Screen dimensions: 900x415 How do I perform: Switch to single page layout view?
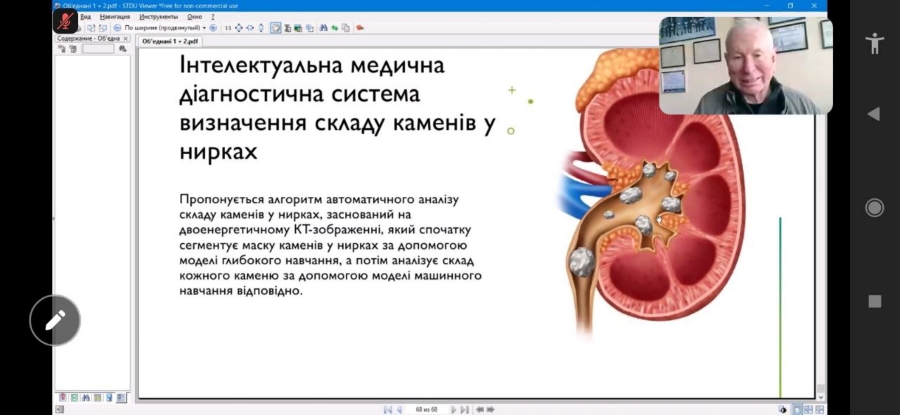(x=796, y=409)
